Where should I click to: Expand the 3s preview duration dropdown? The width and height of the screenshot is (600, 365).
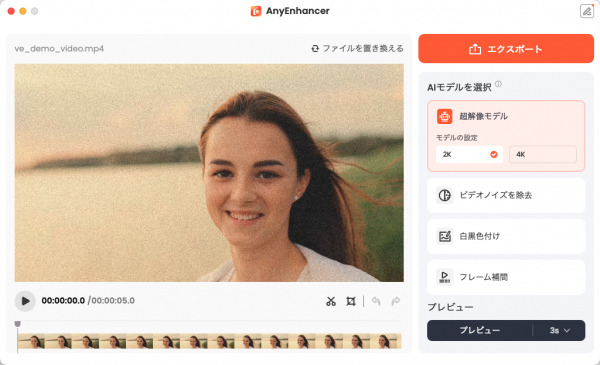click(x=560, y=331)
